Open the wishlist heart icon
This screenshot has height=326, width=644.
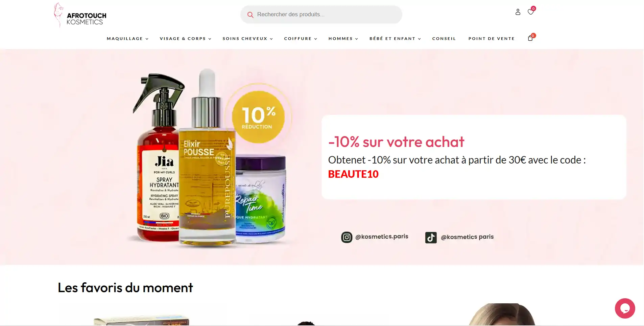coord(530,12)
